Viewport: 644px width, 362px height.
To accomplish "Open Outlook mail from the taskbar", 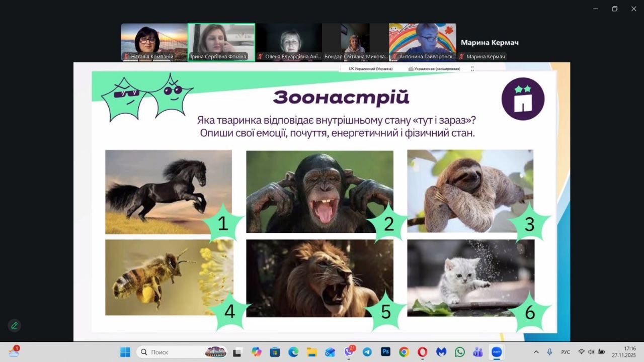I will pos(330,352).
